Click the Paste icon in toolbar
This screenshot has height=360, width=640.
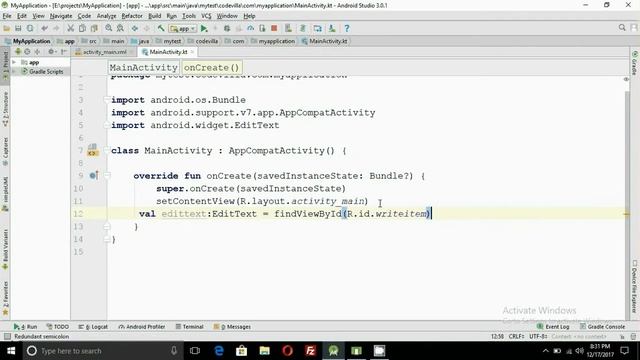coord(94,29)
